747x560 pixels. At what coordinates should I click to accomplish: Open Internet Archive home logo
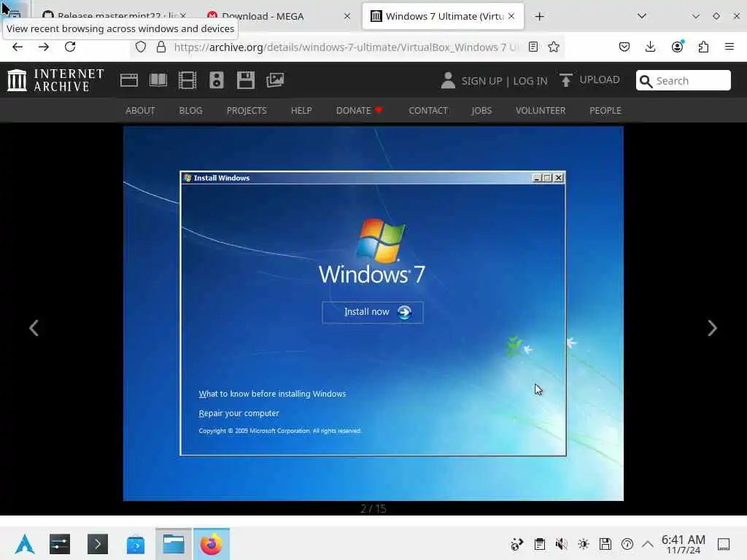[x=55, y=80]
